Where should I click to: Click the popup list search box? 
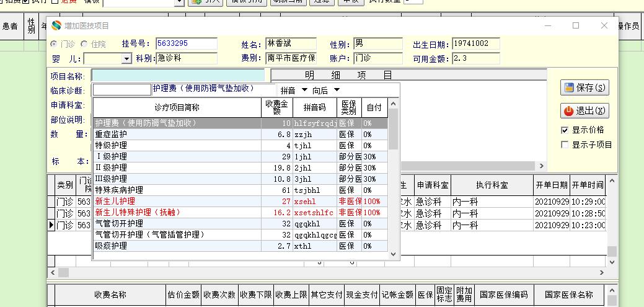click(122, 89)
